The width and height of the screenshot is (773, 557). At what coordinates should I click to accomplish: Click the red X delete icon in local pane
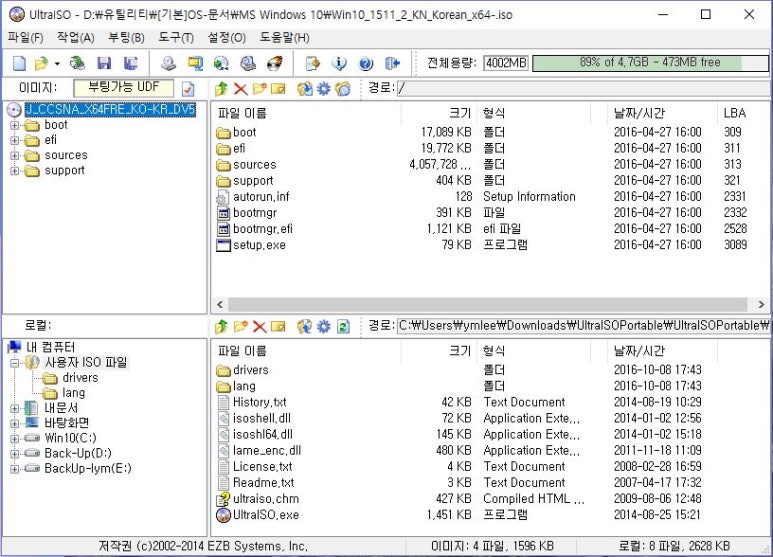[x=259, y=326]
